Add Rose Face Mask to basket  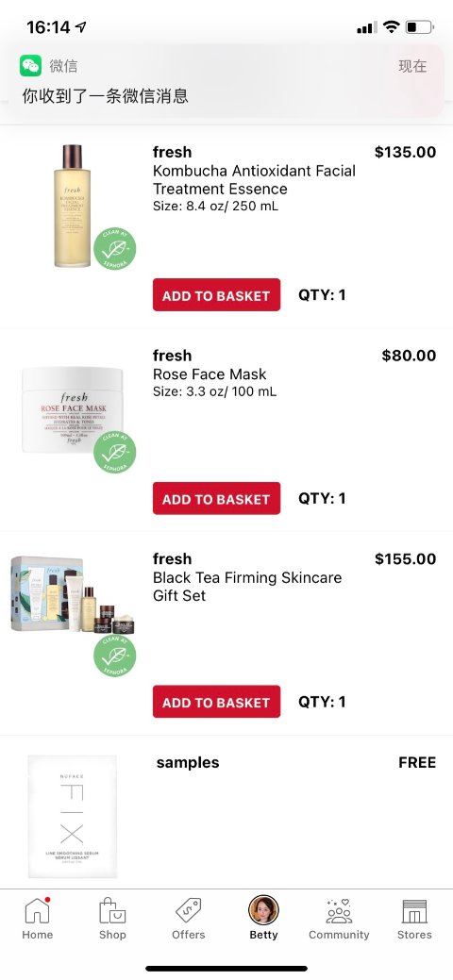coord(216,498)
